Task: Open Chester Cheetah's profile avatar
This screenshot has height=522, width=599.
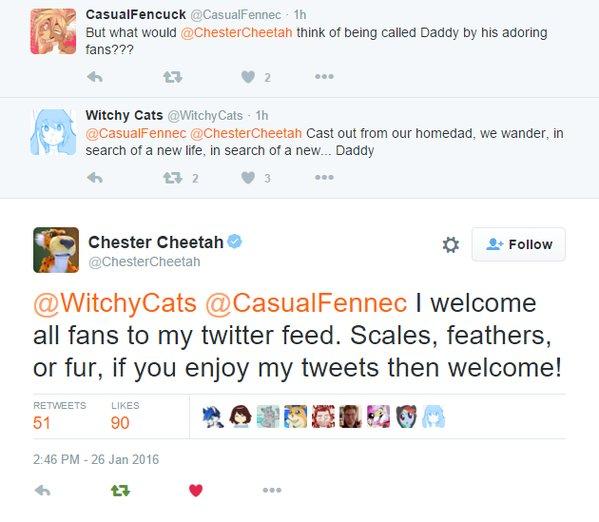Action: (56, 250)
